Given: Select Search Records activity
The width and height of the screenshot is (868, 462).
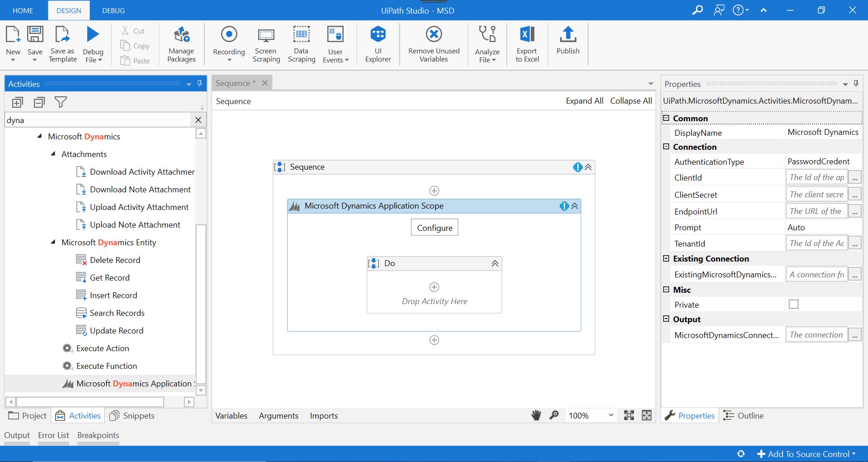Looking at the screenshot, I should pyautogui.click(x=110, y=313).
